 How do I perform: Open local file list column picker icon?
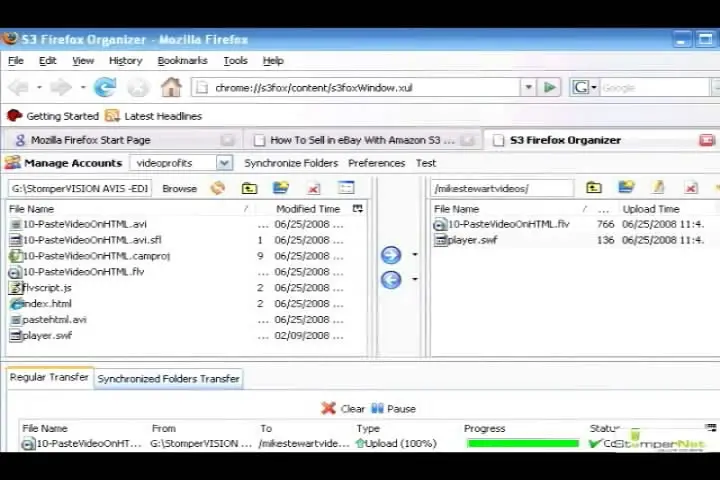[358, 209]
